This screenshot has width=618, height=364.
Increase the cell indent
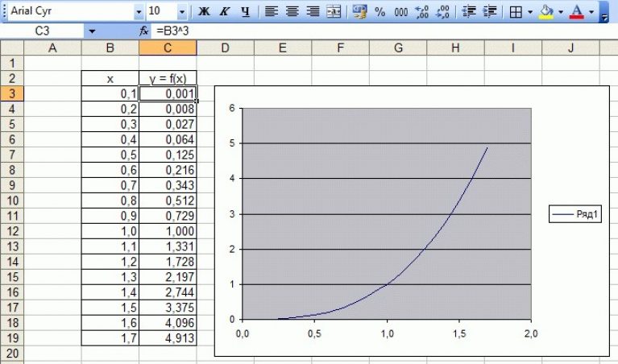488,12
